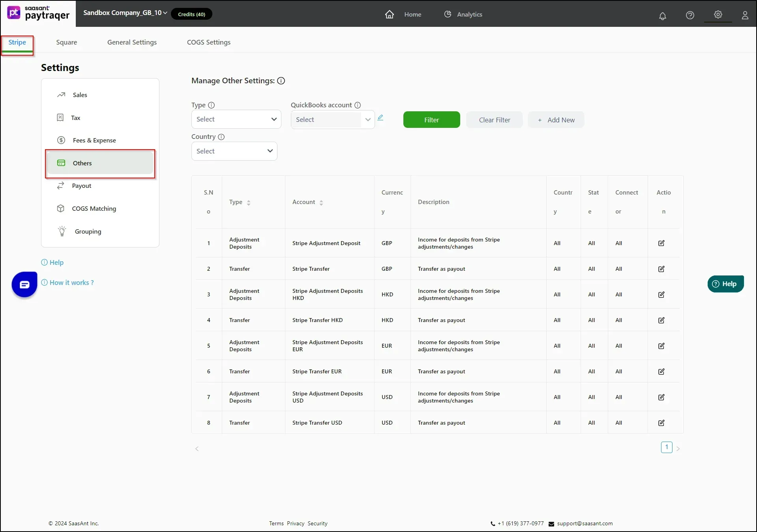The width and height of the screenshot is (757, 532).
Task: Edit the Stripe Adjustment Deposits HKD row
Action: 661,294
